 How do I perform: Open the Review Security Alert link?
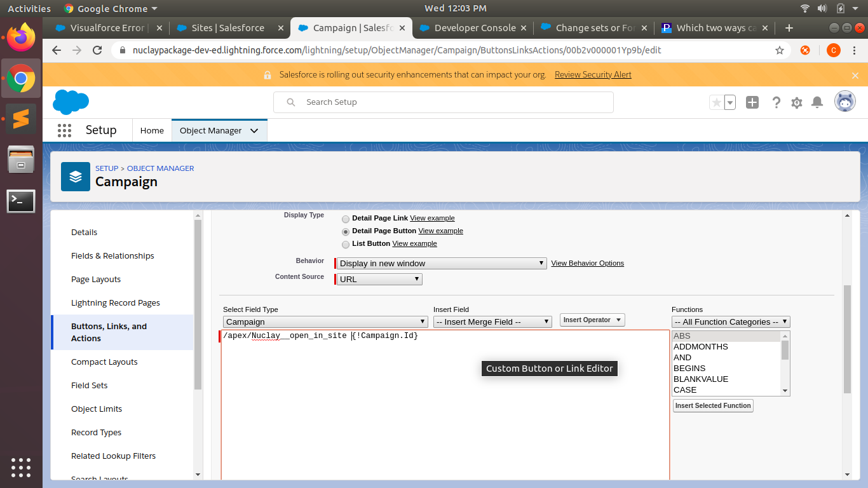(593, 74)
